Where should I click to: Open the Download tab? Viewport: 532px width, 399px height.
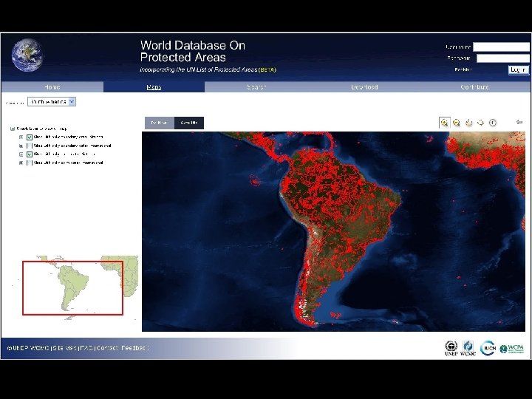point(364,87)
